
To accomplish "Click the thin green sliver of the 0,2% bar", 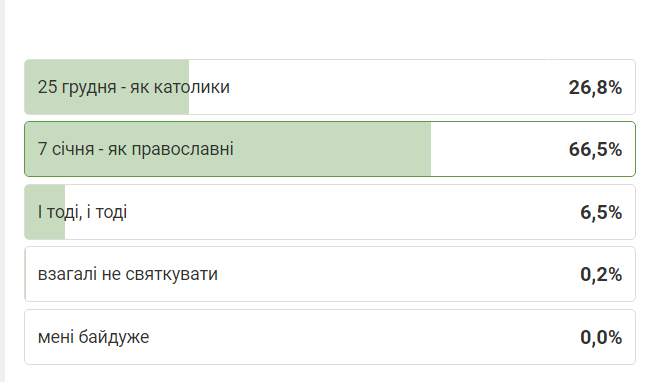I will (25, 274).
